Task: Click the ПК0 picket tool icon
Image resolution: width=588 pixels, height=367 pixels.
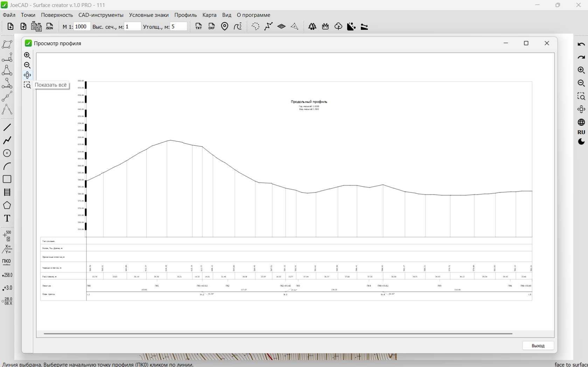Action: click(x=7, y=262)
